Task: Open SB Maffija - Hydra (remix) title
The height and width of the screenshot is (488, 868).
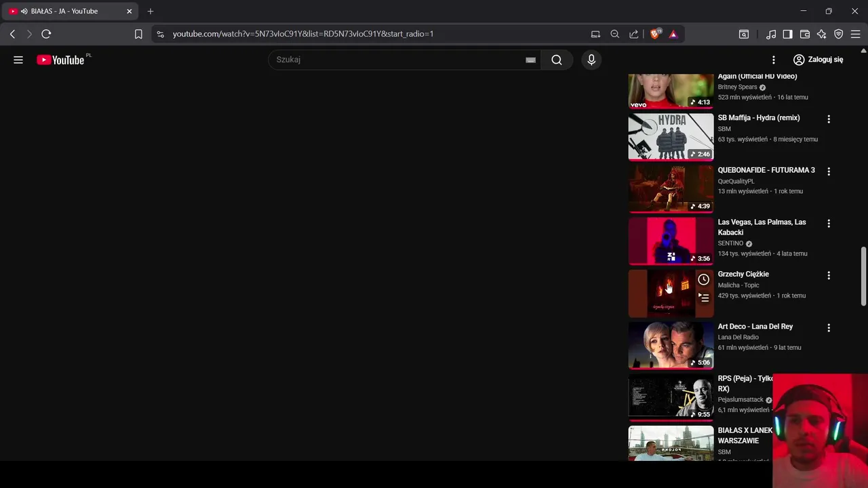Action: click(759, 118)
